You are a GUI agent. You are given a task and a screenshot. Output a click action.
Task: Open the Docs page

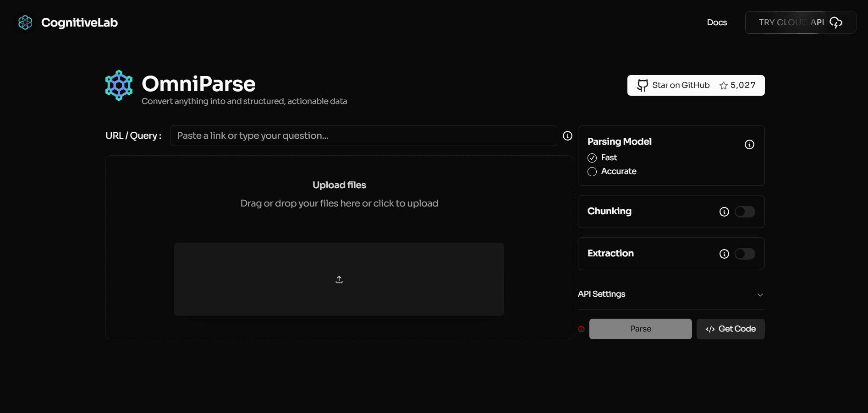pos(717,22)
